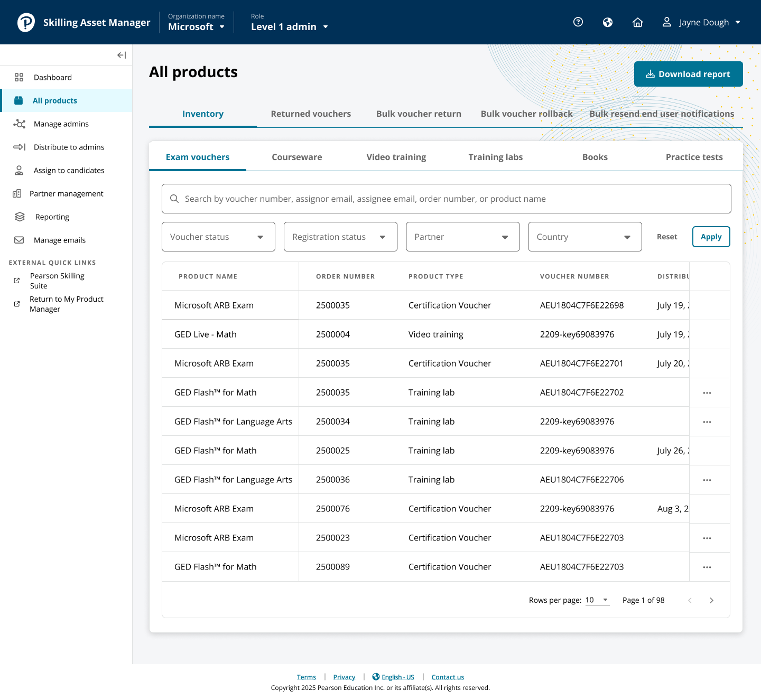This screenshot has height=700, width=761.
Task: Click the search magnifier icon
Action: coord(174,199)
